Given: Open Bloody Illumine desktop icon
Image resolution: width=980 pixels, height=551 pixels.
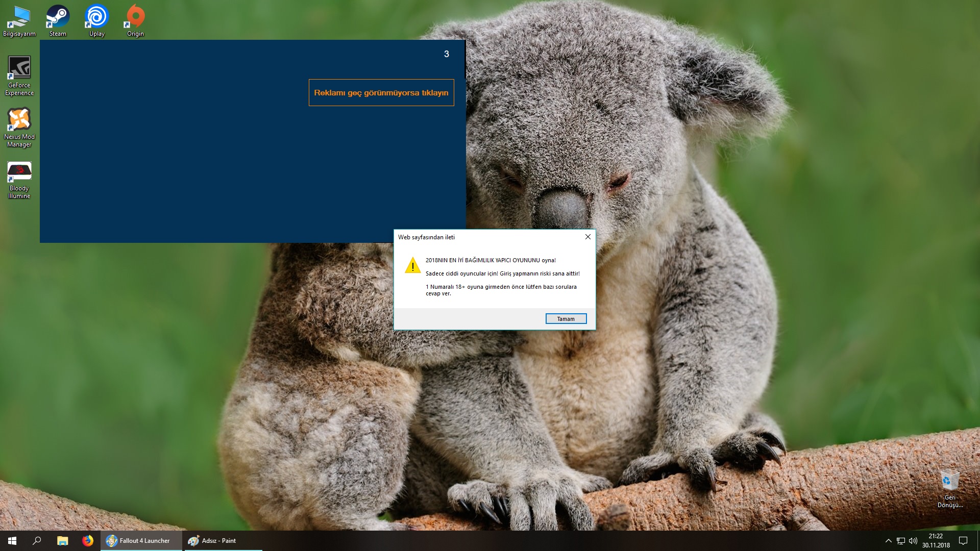Looking at the screenshot, I should point(19,180).
